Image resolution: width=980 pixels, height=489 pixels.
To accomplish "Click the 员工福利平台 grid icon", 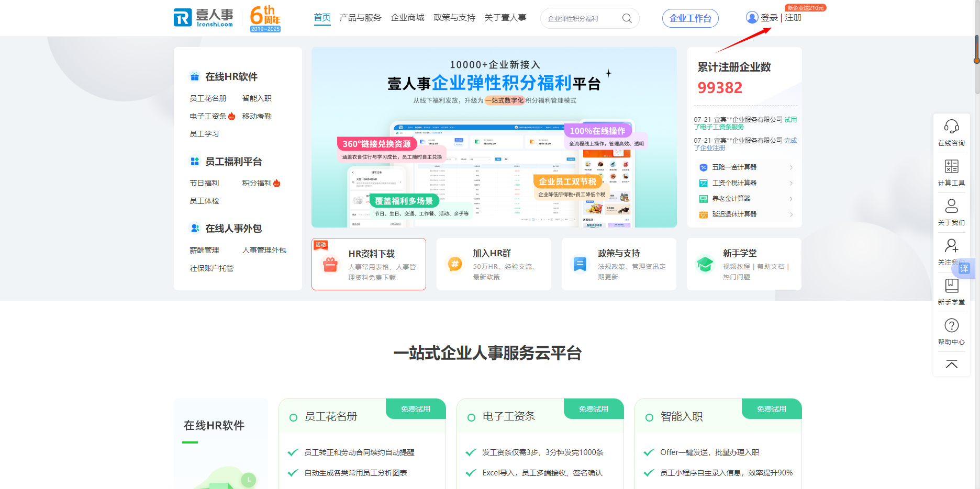I will [195, 162].
